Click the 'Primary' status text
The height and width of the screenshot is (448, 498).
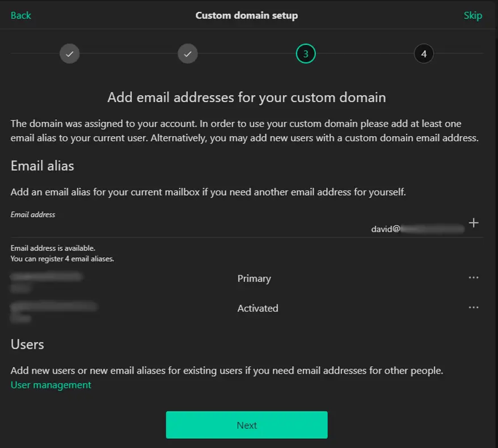click(x=254, y=278)
